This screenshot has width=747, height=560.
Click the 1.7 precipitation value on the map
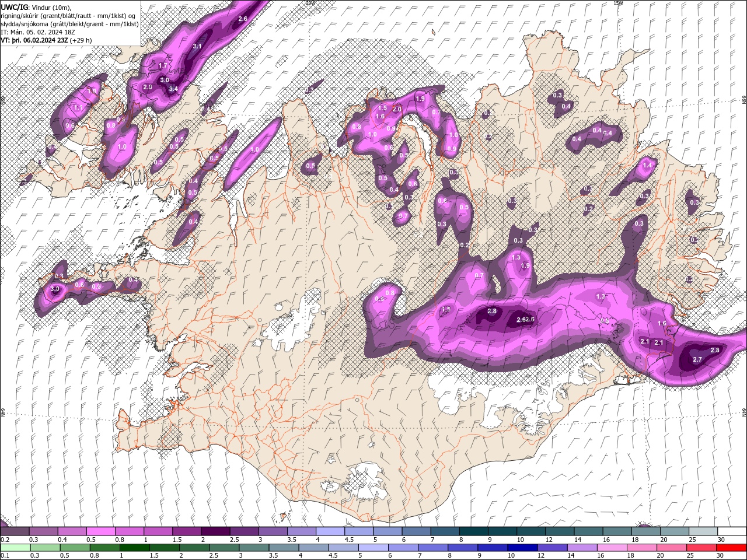pos(162,65)
